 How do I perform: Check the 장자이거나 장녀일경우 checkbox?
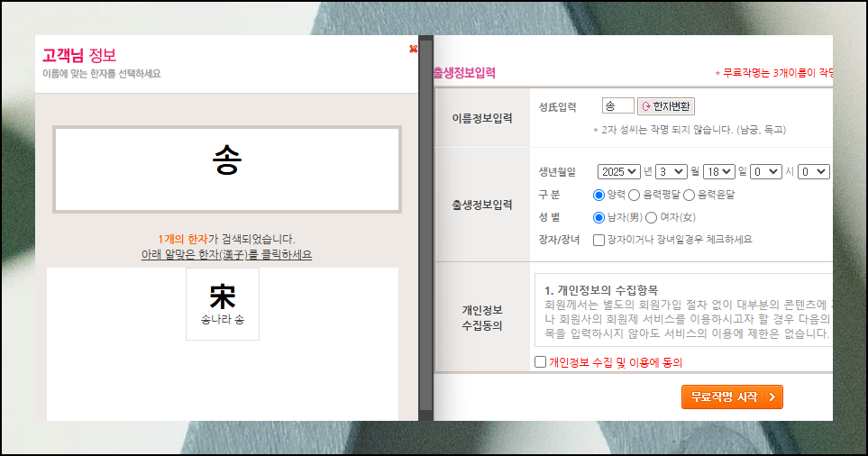tap(598, 240)
